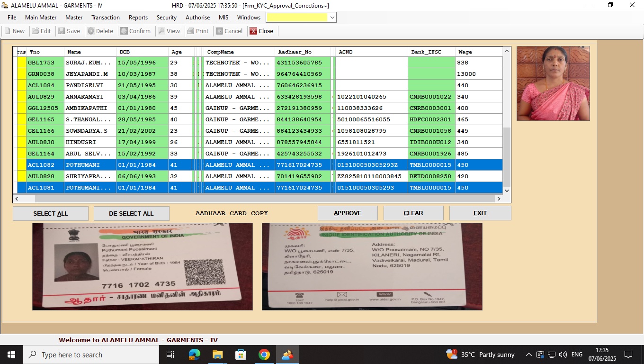The image size is (644, 364).
Task: Click the New toolbar icon
Action: 8,31
